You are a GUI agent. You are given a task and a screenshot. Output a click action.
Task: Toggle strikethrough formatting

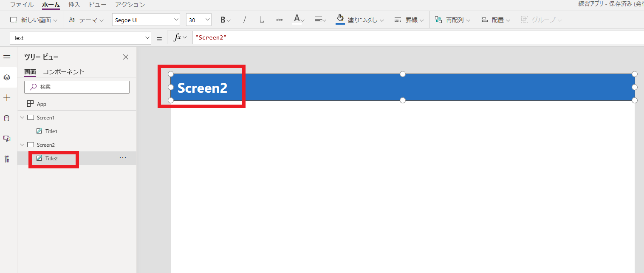pyautogui.click(x=280, y=20)
